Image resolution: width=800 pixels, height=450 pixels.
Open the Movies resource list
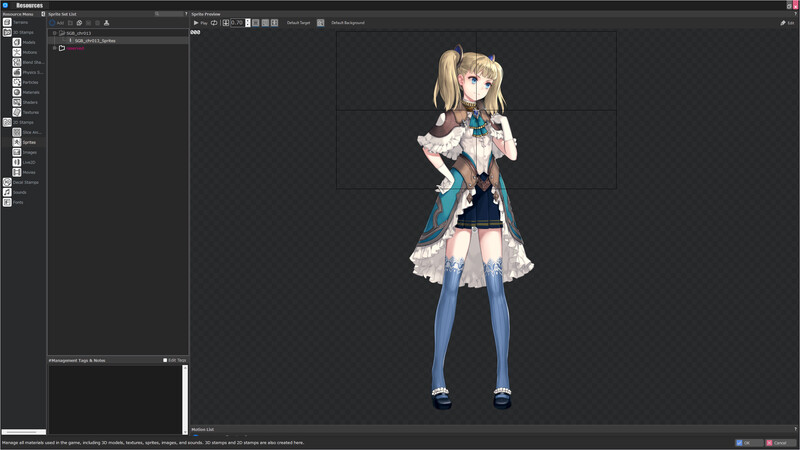[24, 172]
